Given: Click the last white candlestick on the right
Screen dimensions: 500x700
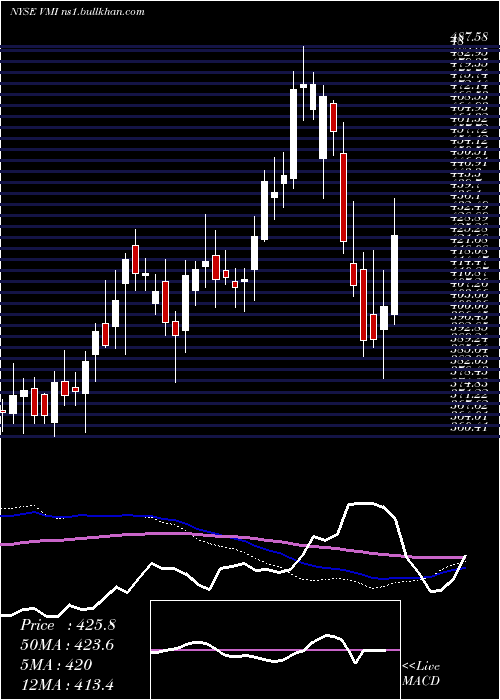Looking at the screenshot, I should pos(395,275).
